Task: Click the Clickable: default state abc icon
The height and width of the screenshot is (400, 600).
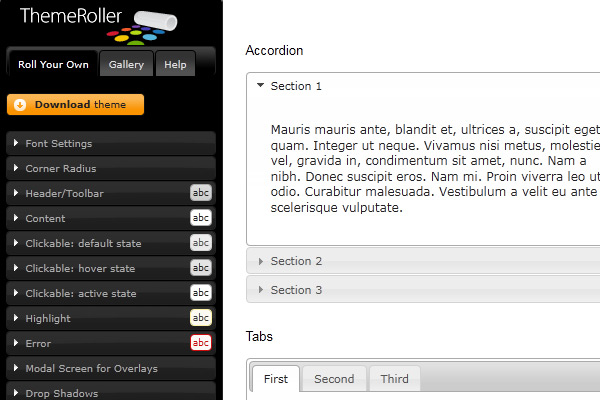Action: pos(201,243)
